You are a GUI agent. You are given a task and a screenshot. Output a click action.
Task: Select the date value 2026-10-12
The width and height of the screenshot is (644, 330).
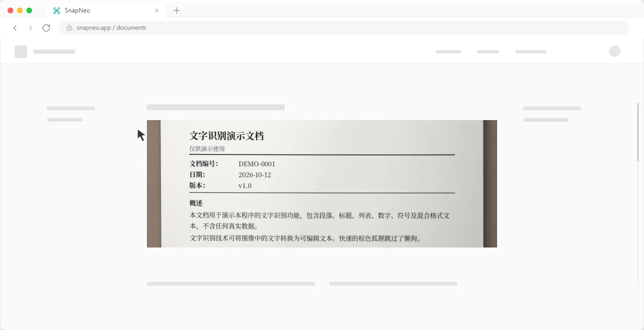point(255,175)
